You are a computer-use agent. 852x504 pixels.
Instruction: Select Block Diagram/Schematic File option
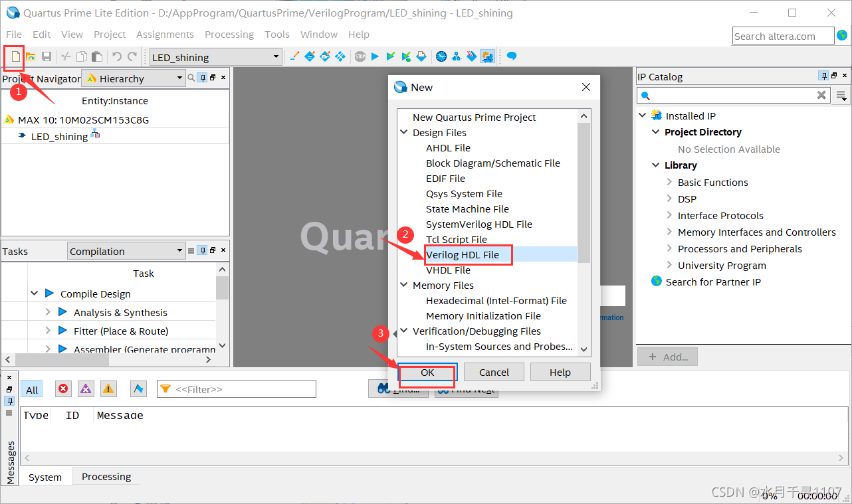pyautogui.click(x=493, y=163)
